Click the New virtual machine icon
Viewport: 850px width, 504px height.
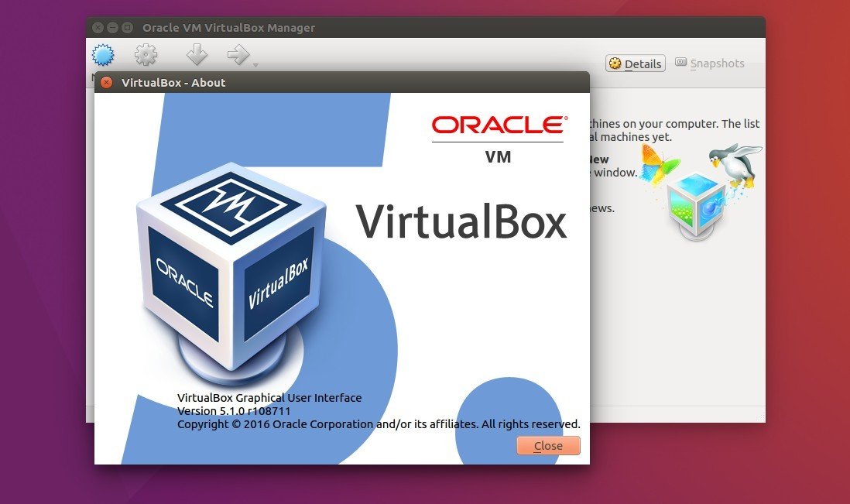[103, 55]
